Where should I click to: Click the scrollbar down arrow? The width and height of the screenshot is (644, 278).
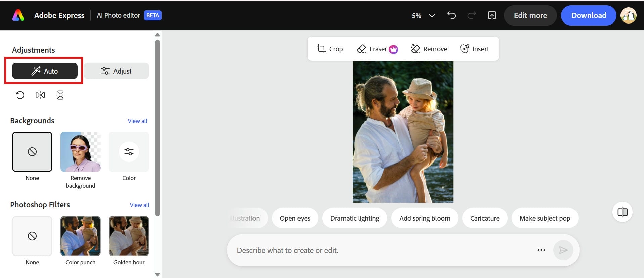pyautogui.click(x=157, y=275)
